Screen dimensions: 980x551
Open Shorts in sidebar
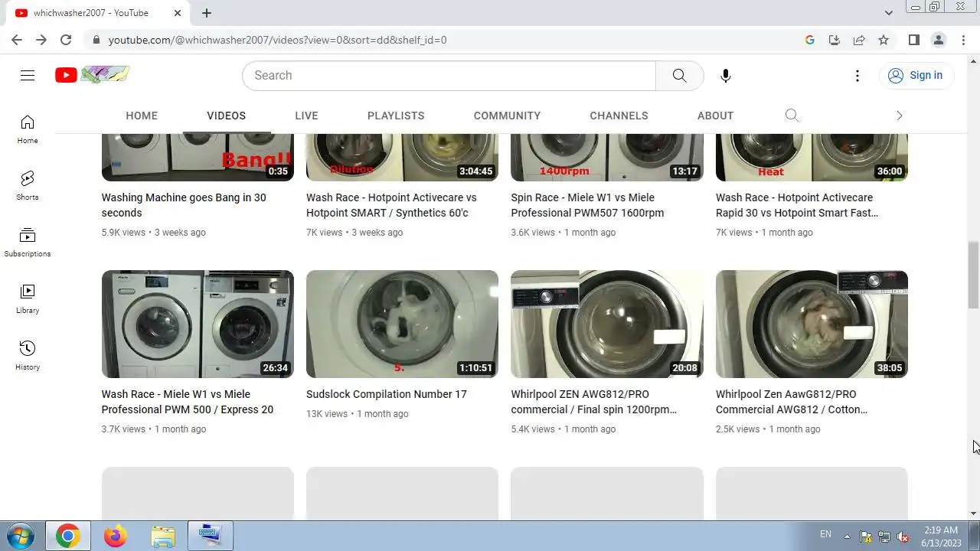click(28, 186)
